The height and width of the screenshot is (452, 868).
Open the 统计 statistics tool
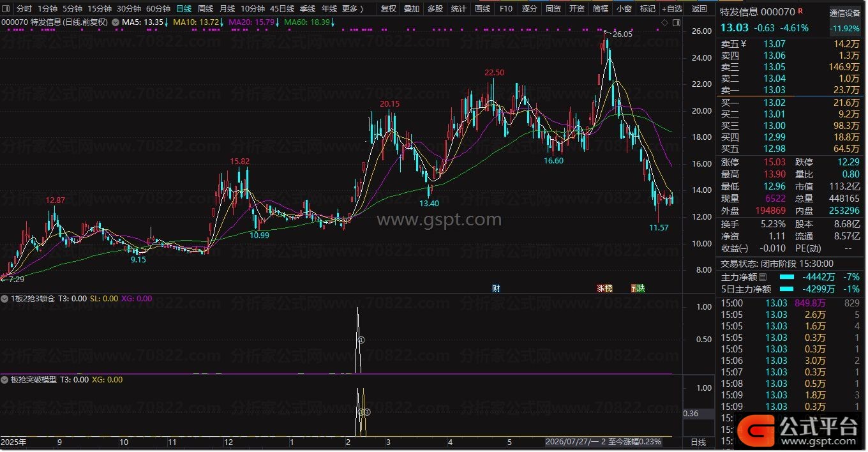pyautogui.click(x=459, y=9)
